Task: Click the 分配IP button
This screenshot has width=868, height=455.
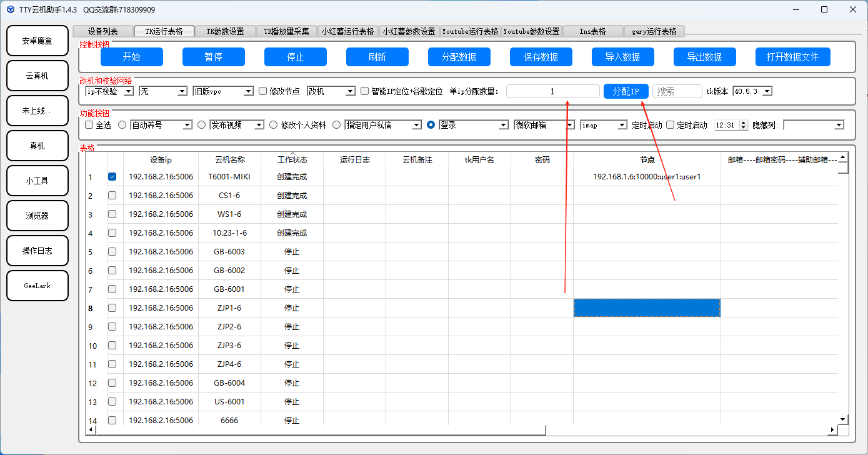Action: click(626, 91)
